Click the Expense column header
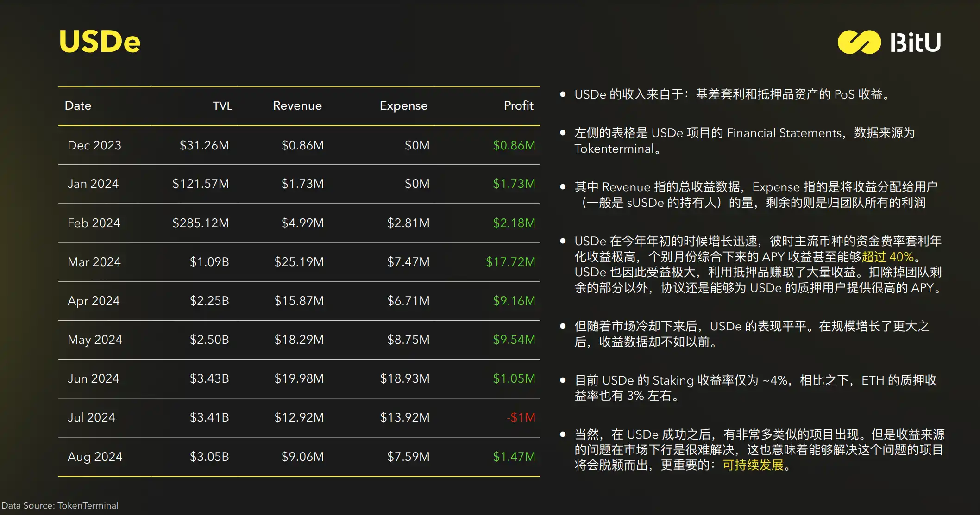This screenshot has height=515, width=980. [403, 105]
